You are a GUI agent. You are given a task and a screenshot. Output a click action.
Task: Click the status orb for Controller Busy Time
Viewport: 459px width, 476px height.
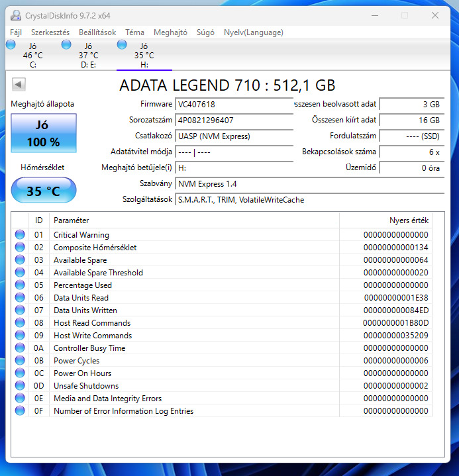click(x=20, y=348)
